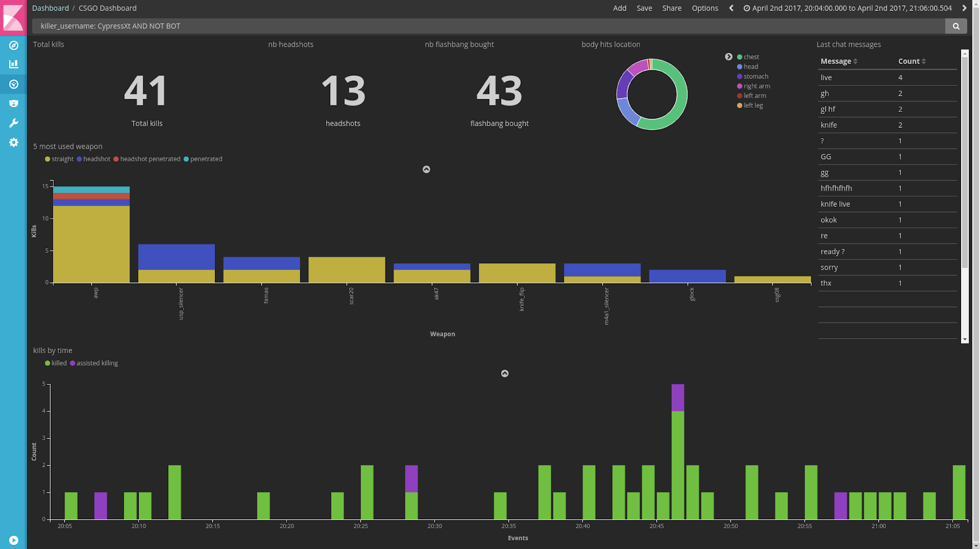Open time picker clock date range
Viewport: 980px width, 549px height.
pyautogui.click(x=847, y=8)
